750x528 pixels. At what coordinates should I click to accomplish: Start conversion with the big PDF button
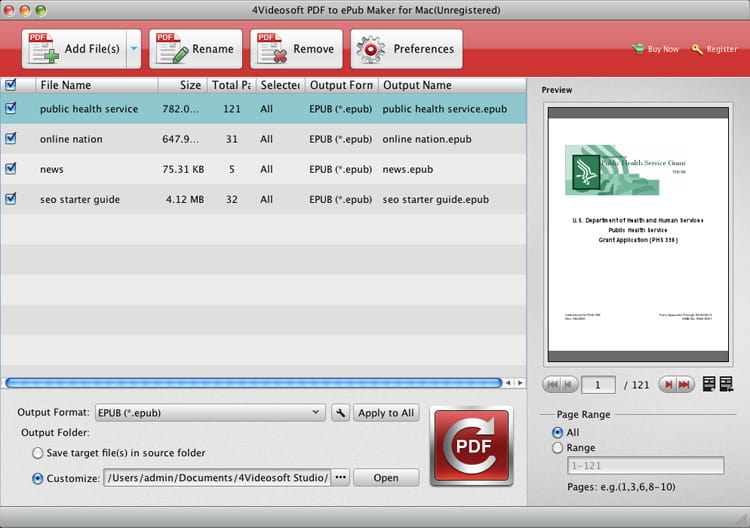(x=470, y=445)
